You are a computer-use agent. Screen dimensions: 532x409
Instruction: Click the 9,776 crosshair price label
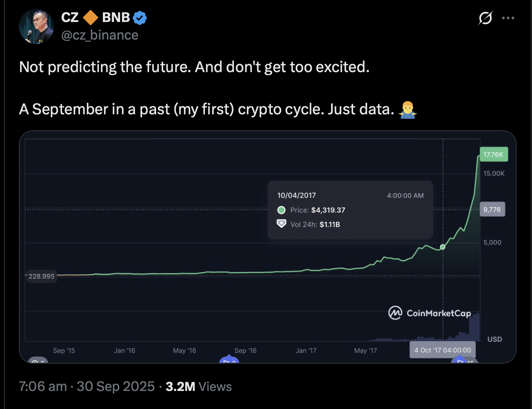tap(492, 210)
